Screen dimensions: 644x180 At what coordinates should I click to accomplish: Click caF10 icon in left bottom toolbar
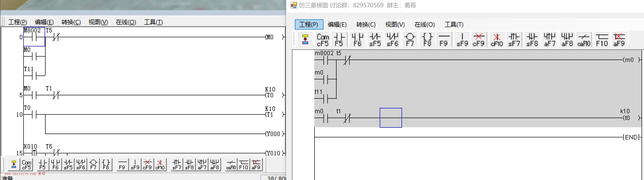pyautogui.click(x=231, y=165)
